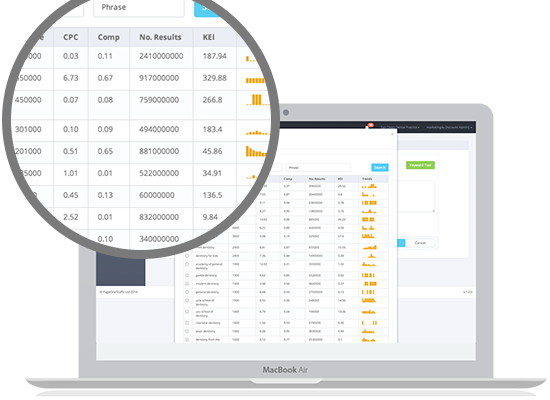Open the notification bell with red badge

coord(368,126)
